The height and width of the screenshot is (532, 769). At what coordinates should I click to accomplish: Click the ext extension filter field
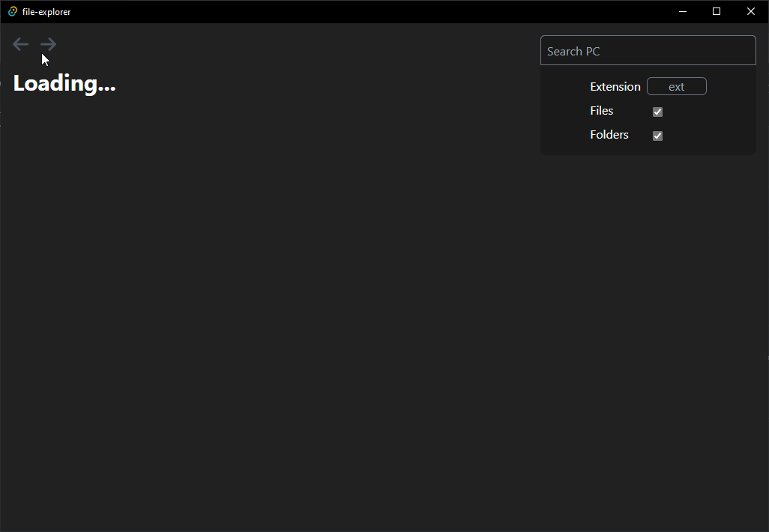click(x=676, y=86)
